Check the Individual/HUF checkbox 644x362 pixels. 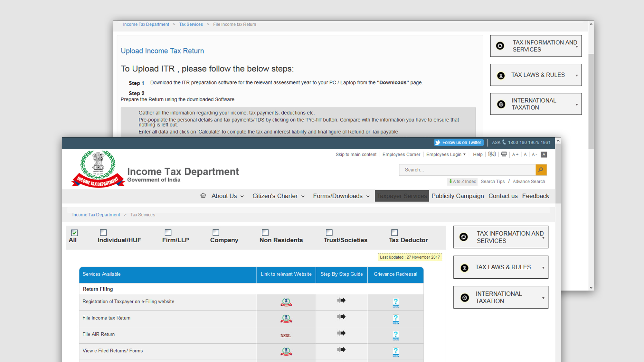click(103, 233)
